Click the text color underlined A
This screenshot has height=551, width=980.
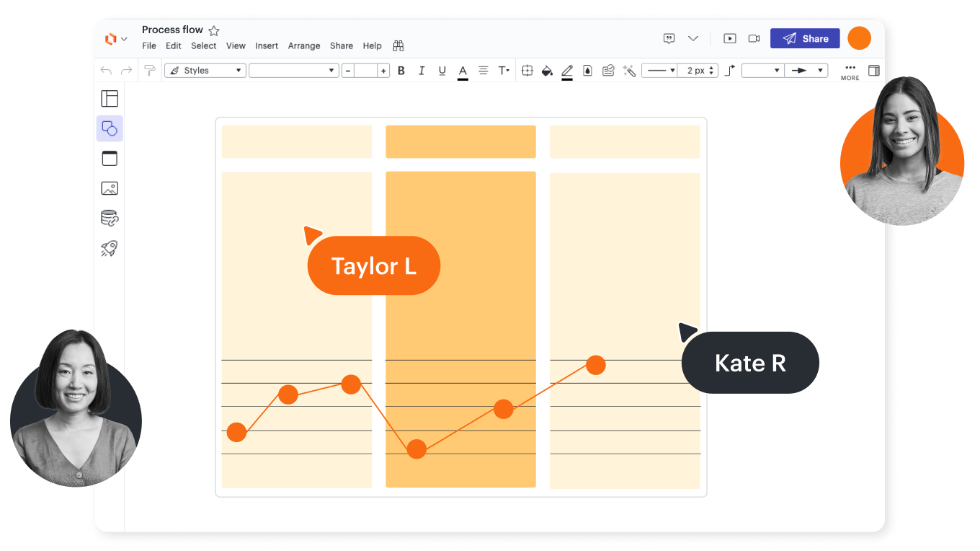tap(463, 71)
